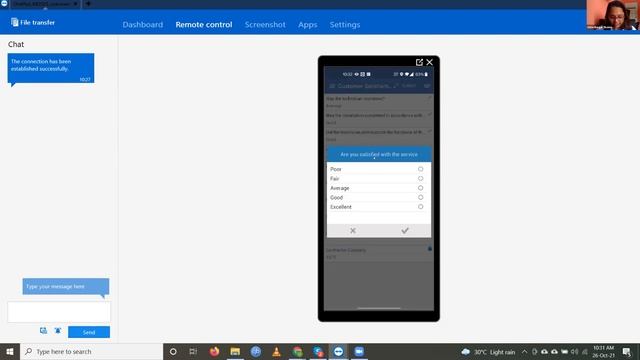Screen dimensions: 640x360
Task: Click the alert icon beside Send
Action: point(58,331)
